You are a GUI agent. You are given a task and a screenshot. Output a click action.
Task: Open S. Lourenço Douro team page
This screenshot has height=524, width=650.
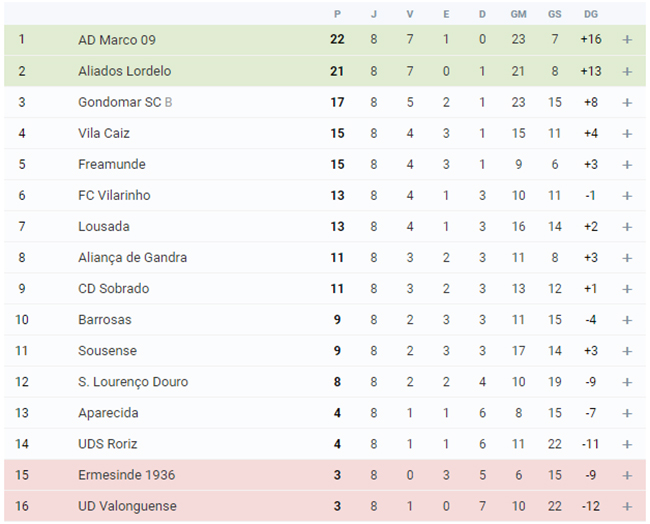tap(133, 382)
